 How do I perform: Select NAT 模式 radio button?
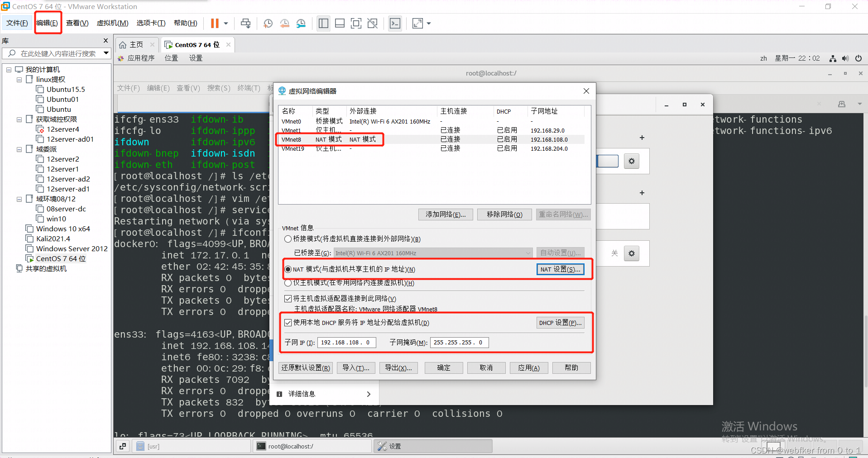[x=288, y=269]
